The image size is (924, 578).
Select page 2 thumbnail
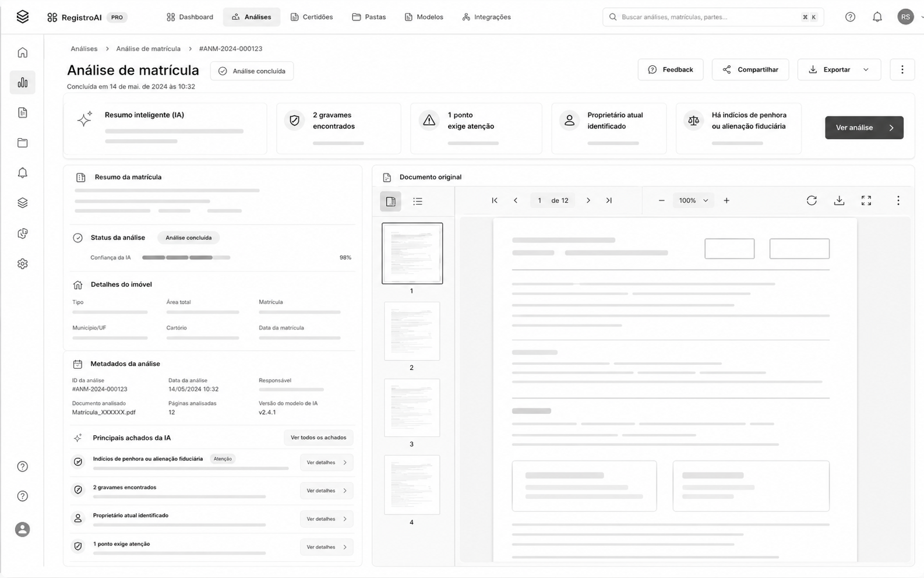point(412,331)
